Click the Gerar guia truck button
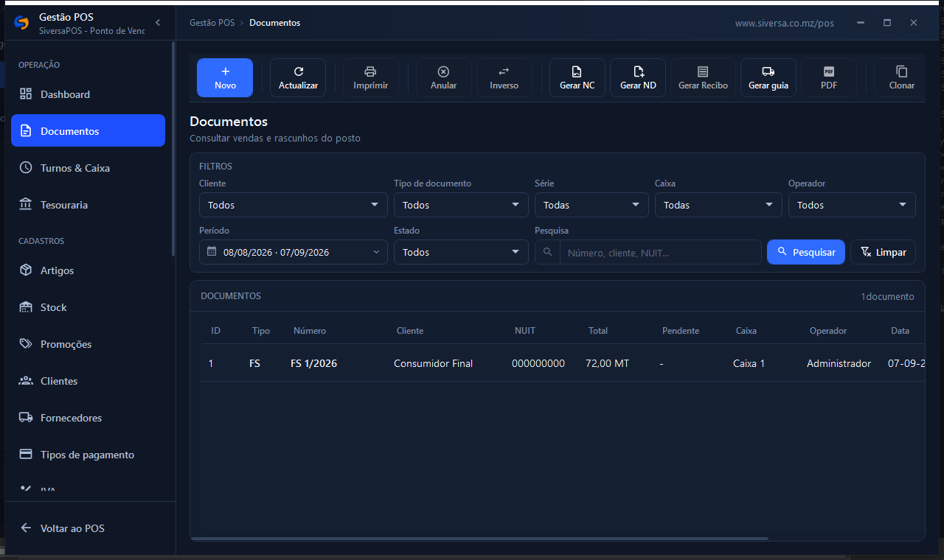 coord(768,78)
